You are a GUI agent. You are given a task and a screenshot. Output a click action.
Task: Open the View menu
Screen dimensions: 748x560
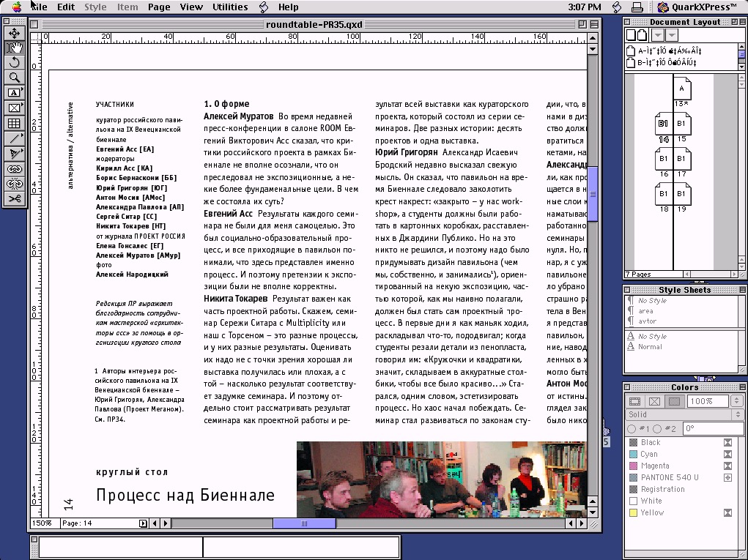190,7
